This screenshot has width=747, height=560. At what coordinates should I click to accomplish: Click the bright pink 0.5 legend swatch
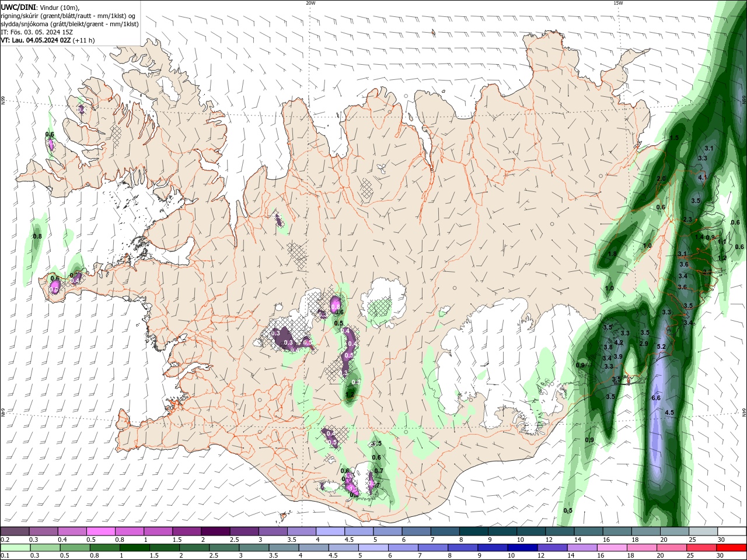[x=102, y=531]
